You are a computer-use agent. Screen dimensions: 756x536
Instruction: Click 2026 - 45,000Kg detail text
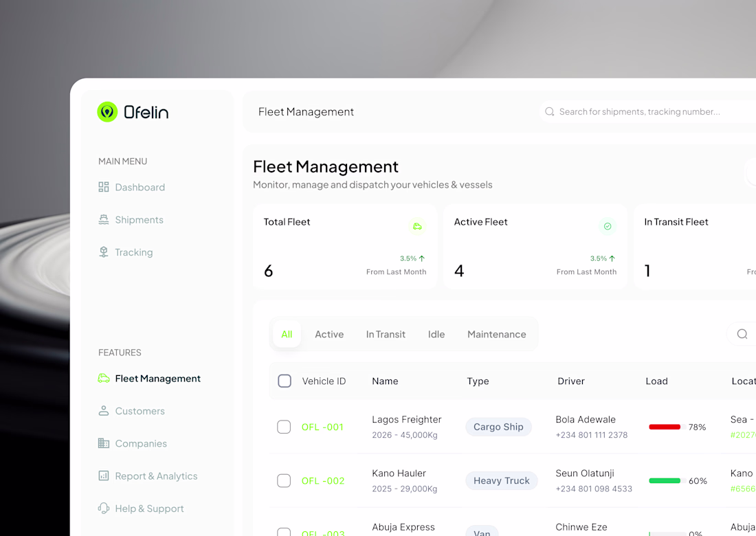(x=405, y=435)
